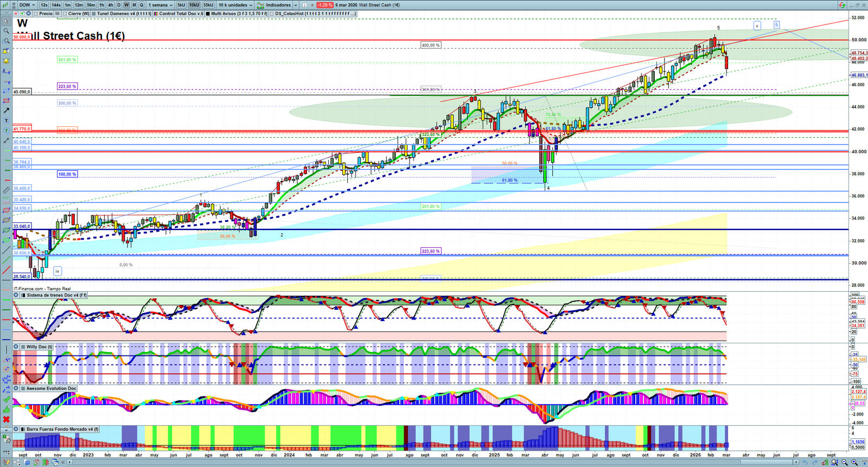The height and width of the screenshot is (467, 868).
Task: Click the alarm bell alert tool
Action: pyautogui.click(x=6, y=61)
